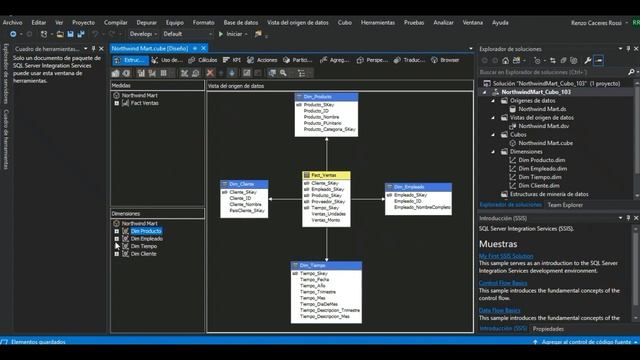Click the red X delete icon in cube toolbar
The height and width of the screenshot is (360, 640).
(x=210, y=73)
